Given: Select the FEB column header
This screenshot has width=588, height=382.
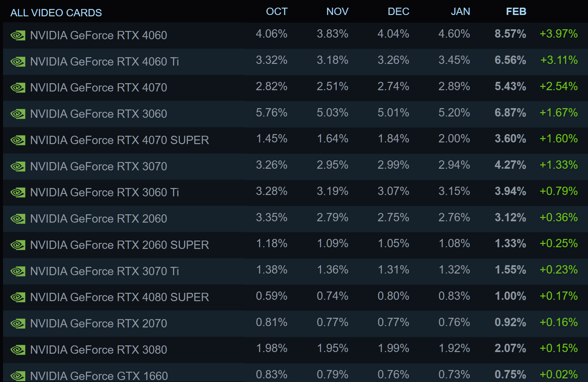Looking at the screenshot, I should pyautogui.click(x=516, y=12).
